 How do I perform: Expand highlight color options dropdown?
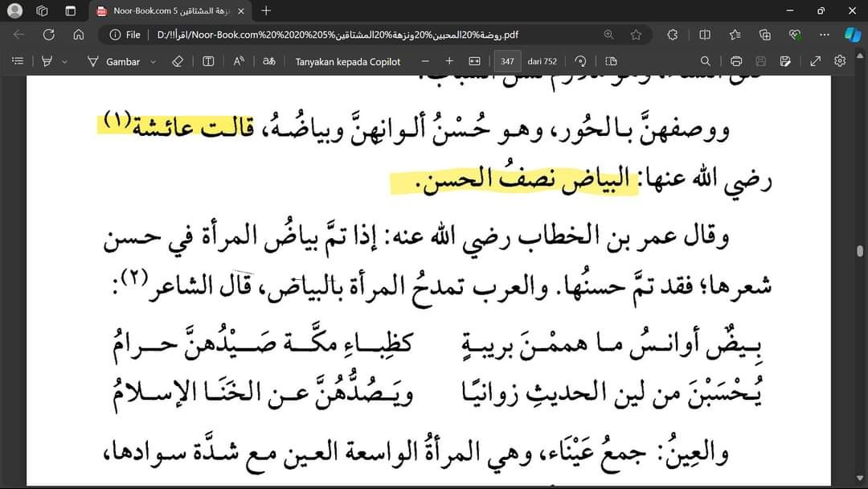[x=65, y=61]
